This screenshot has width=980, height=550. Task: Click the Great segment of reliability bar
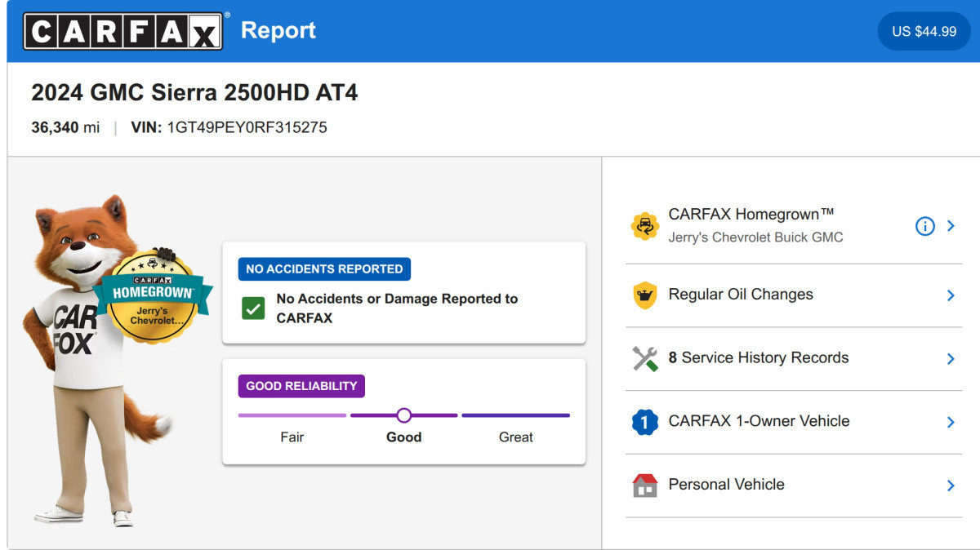coord(516,415)
